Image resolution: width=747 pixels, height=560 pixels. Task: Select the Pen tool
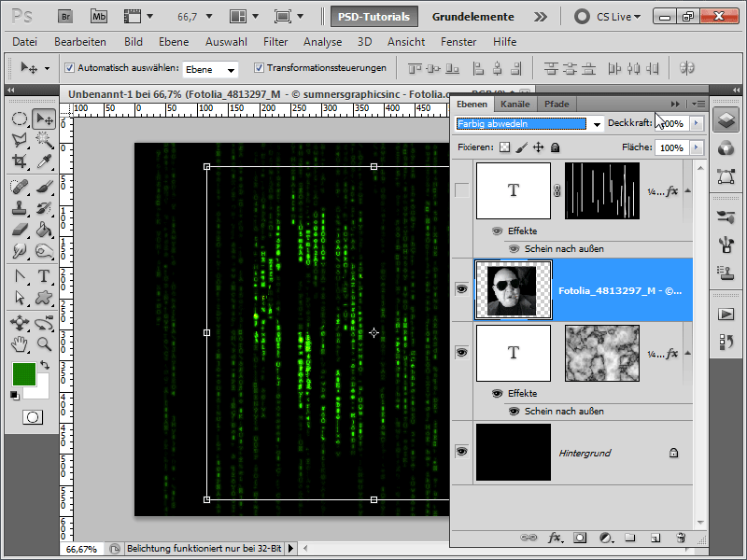[19, 276]
